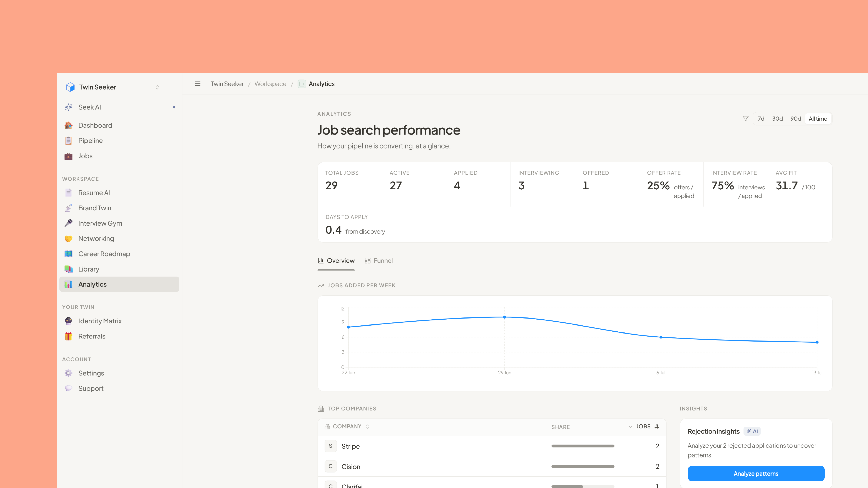This screenshot has width=868, height=488.
Task: Click the Top Companies building icon
Action: 321,409
